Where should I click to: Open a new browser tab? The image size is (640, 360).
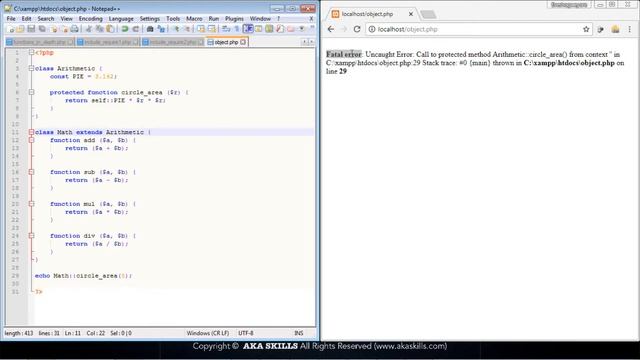tap(428, 14)
